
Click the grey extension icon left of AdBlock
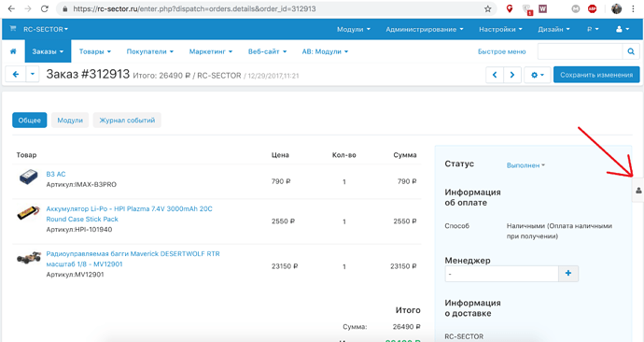click(576, 8)
